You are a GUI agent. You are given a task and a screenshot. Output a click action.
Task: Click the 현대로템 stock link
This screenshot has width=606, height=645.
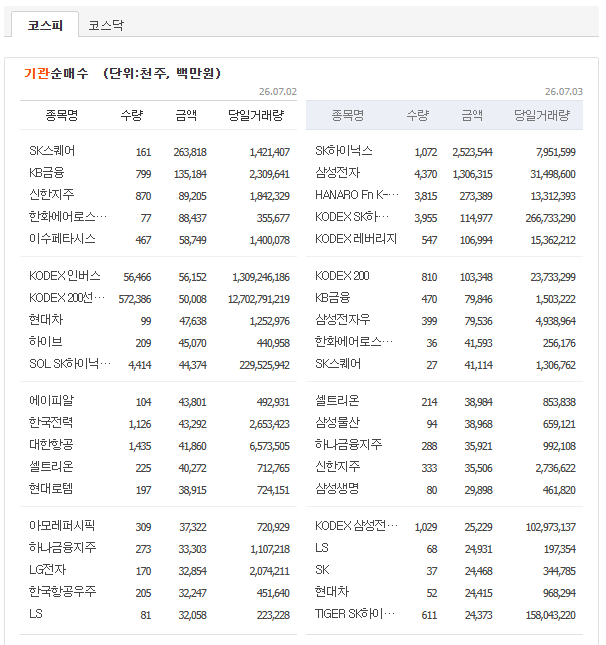click(x=51, y=489)
